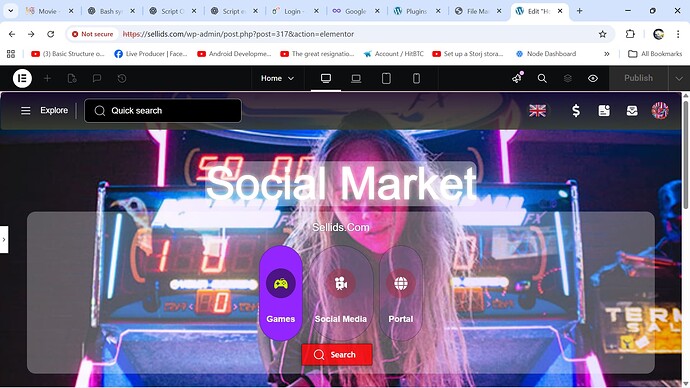The height and width of the screenshot is (388, 690).
Task: Open the Home page dropdown
Action: [x=277, y=78]
